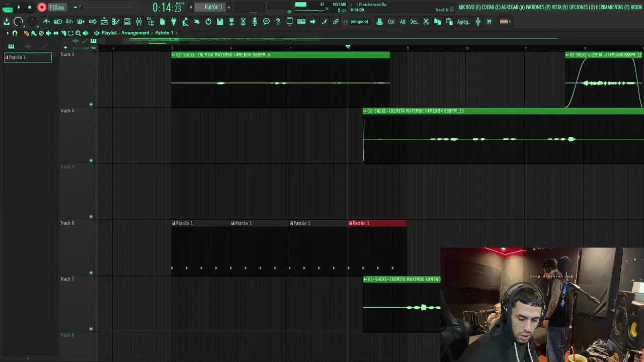Click the link chain icon in toolbar

click(x=336, y=22)
